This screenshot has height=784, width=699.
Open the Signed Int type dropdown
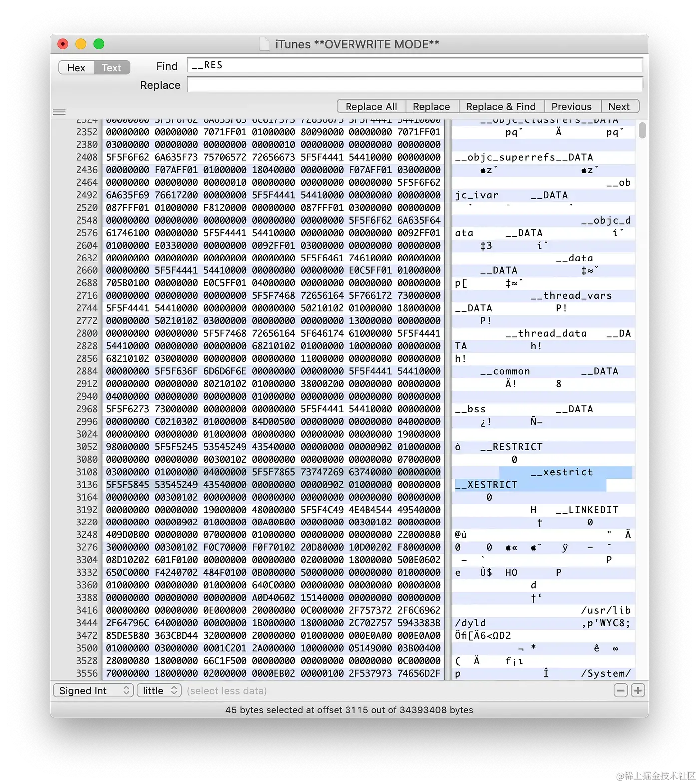93,690
